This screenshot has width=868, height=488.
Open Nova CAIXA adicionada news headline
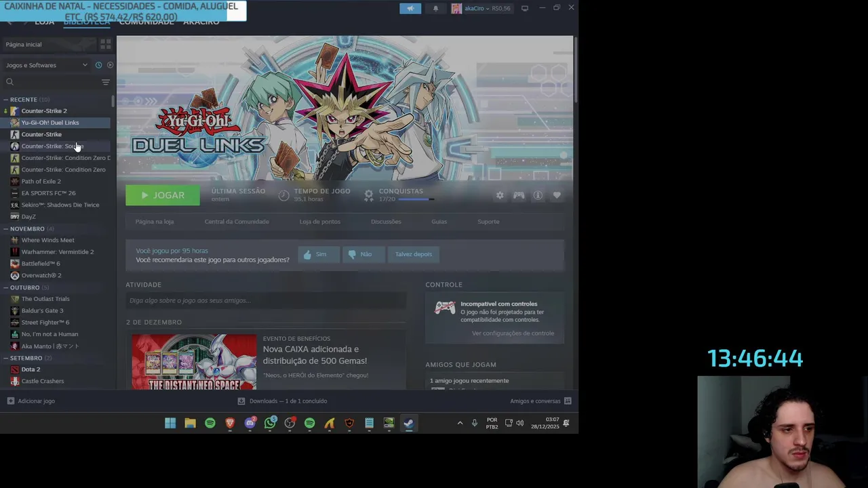pyautogui.click(x=315, y=354)
